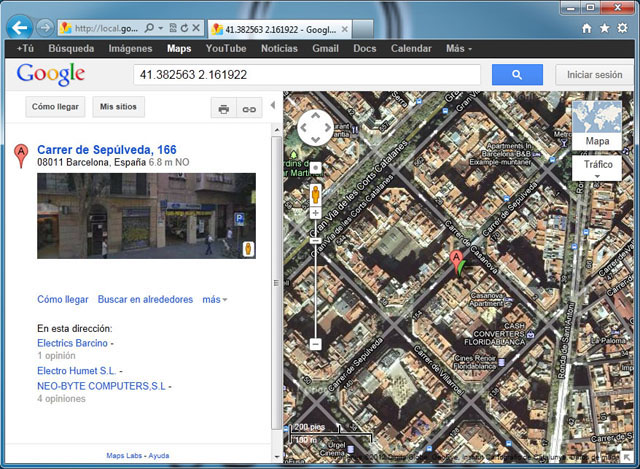Click the red A marker on the map
The width and height of the screenshot is (640, 469).
(x=456, y=262)
